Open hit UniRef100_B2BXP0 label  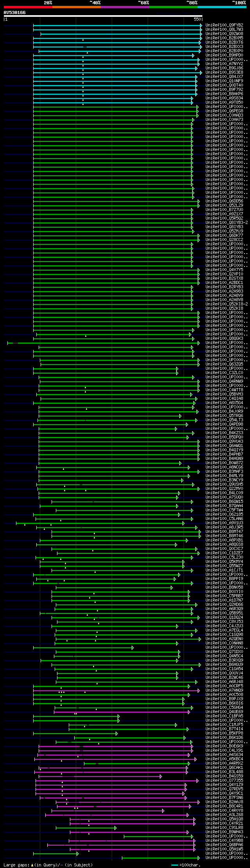(224, 51)
